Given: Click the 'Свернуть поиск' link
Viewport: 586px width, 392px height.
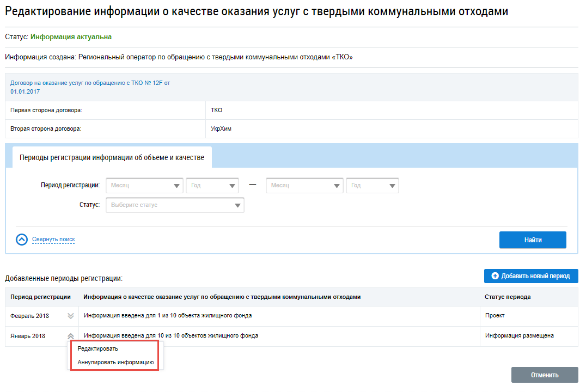Looking at the screenshot, I should [53, 240].
